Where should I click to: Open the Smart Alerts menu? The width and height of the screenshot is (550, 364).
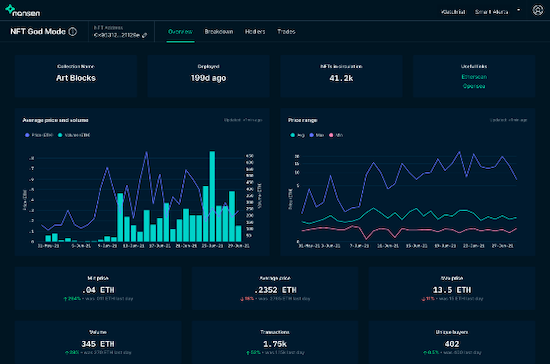click(491, 12)
